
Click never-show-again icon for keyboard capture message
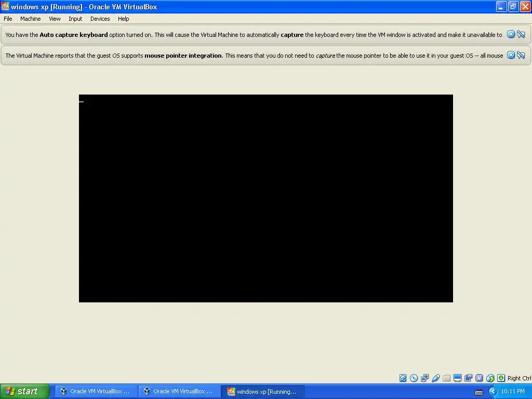coord(521,34)
